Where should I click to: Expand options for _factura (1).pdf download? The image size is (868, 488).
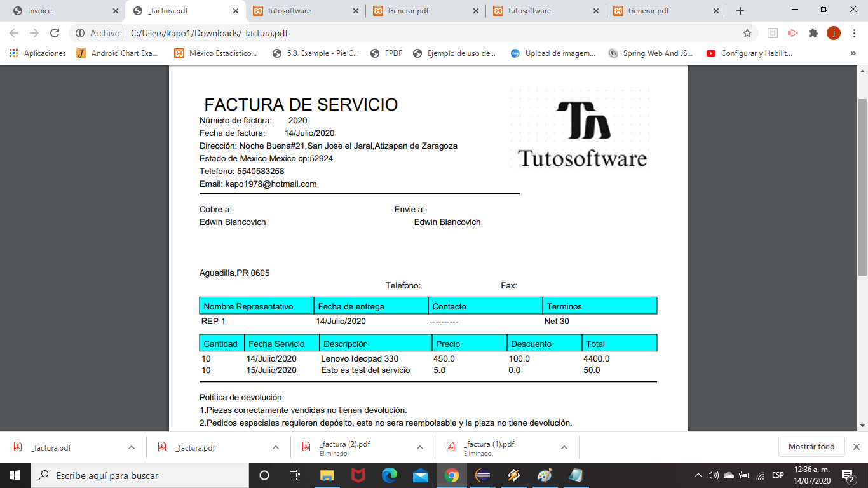pos(564,447)
